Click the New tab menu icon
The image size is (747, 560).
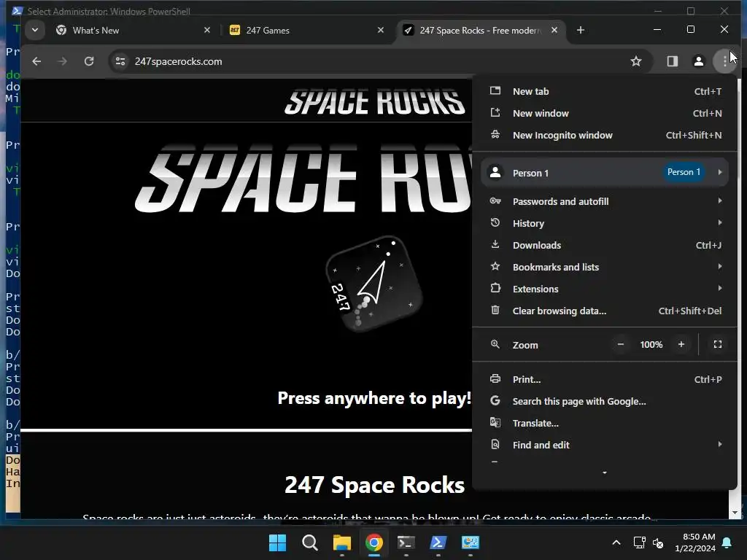tap(495, 90)
